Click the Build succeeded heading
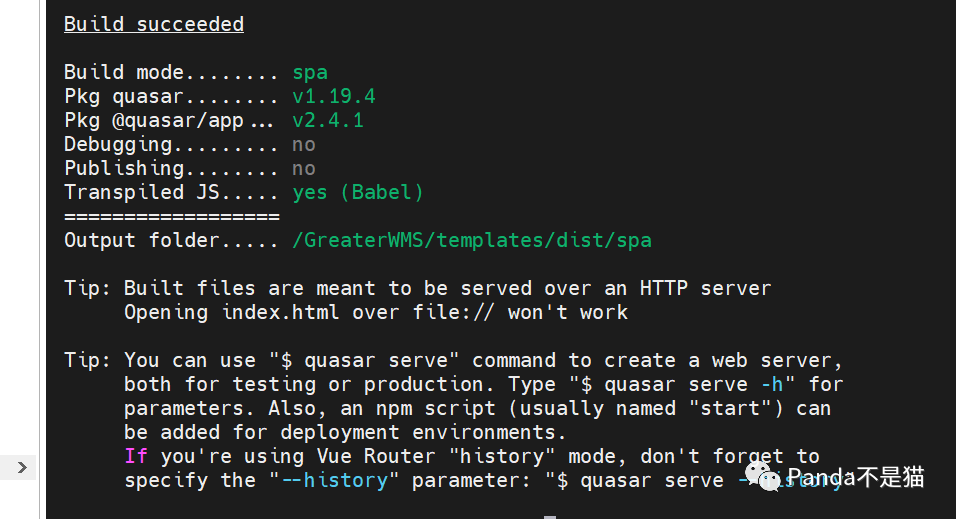The width and height of the screenshot is (956, 519). coord(153,24)
